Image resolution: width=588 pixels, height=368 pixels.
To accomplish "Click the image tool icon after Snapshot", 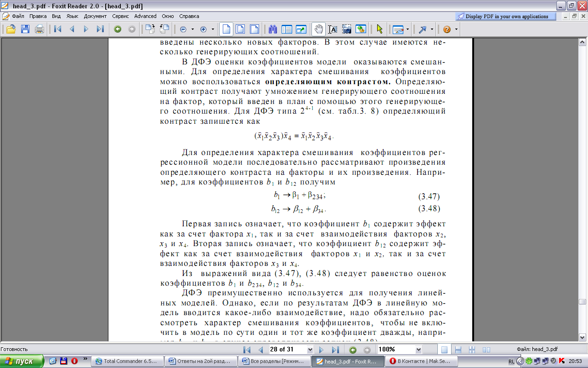I will (x=361, y=29).
